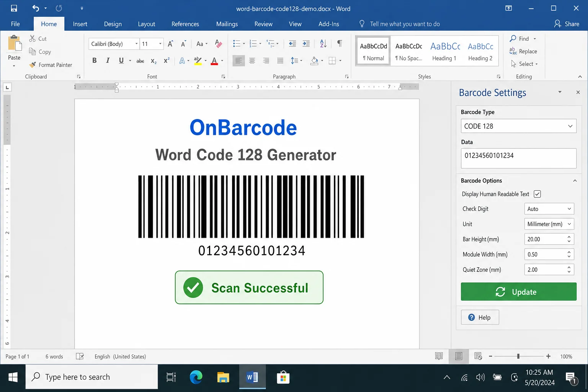Click the Paste clipboard icon
Screen dimensions: 588x392
pyautogui.click(x=15, y=43)
